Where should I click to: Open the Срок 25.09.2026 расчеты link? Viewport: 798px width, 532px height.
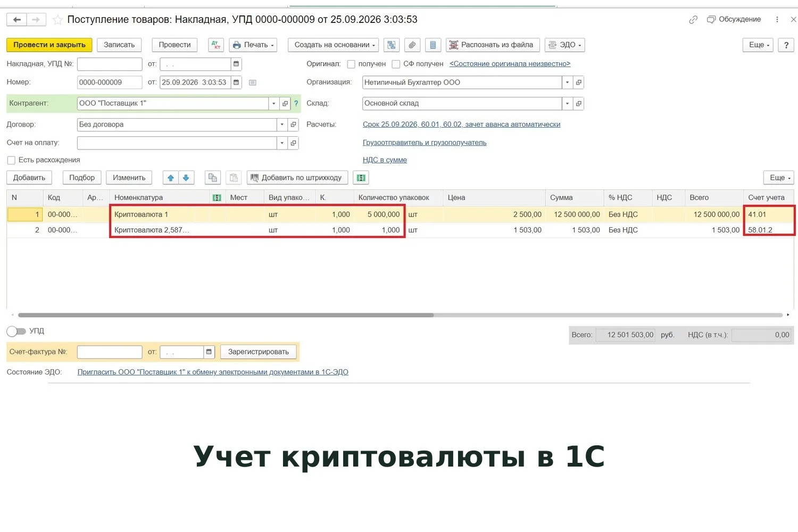pos(461,125)
